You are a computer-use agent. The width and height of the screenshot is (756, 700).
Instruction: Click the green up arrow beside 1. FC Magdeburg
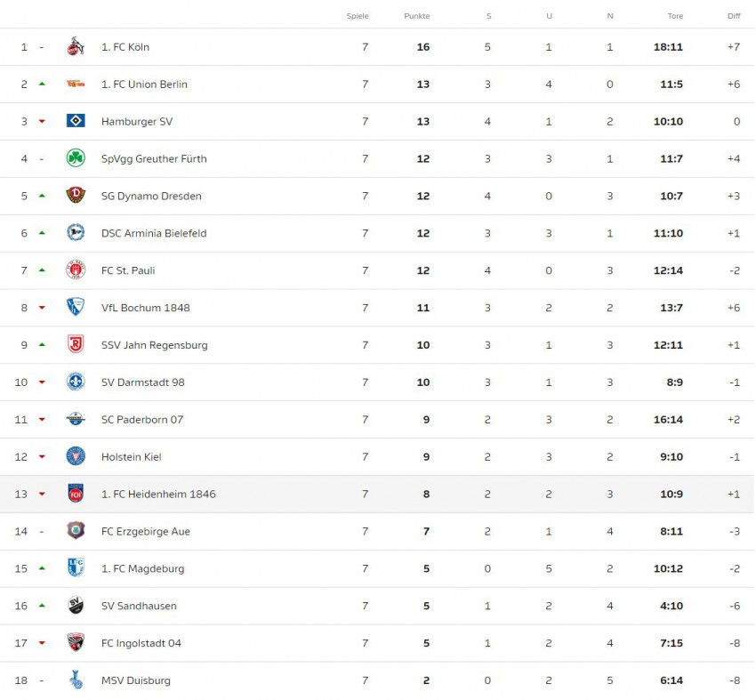[x=42, y=568]
